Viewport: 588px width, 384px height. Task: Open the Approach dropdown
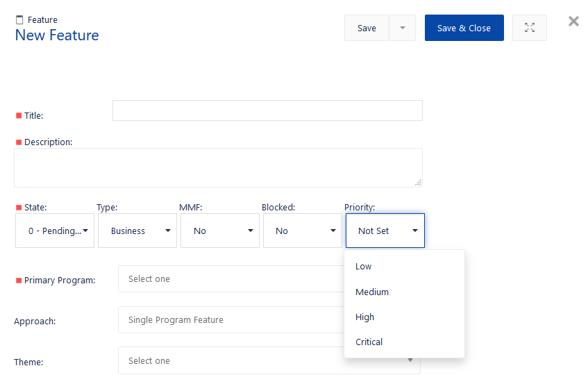point(231,319)
